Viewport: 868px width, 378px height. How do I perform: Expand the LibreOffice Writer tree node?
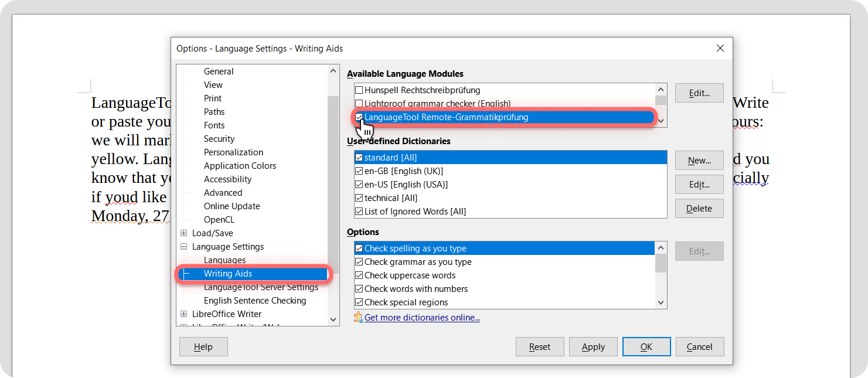tap(184, 314)
